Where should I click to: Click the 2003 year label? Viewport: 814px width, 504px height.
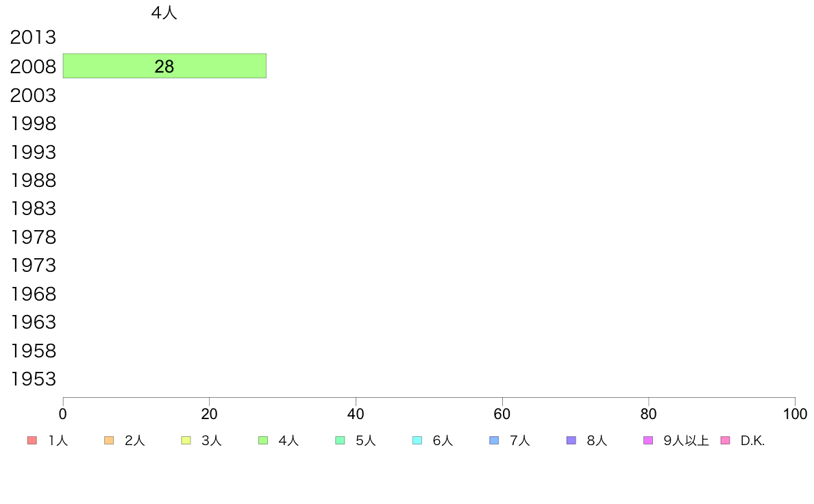33,95
